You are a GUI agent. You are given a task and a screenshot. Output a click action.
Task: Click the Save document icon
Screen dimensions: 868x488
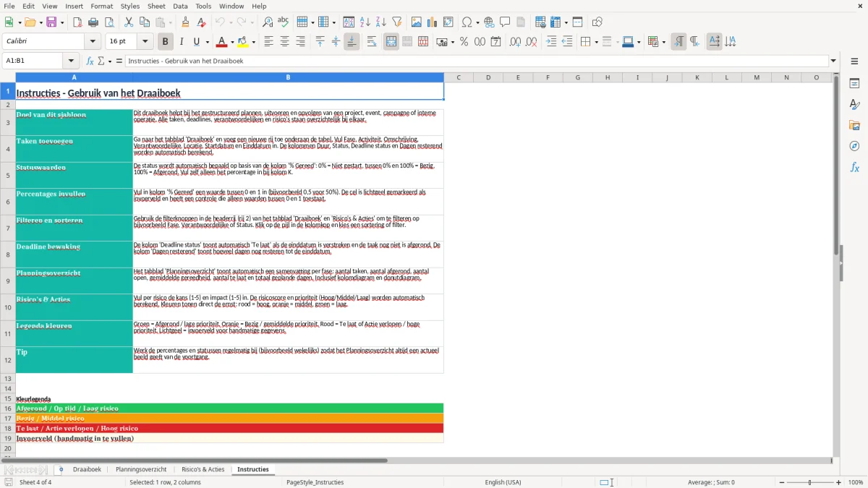pos(52,22)
